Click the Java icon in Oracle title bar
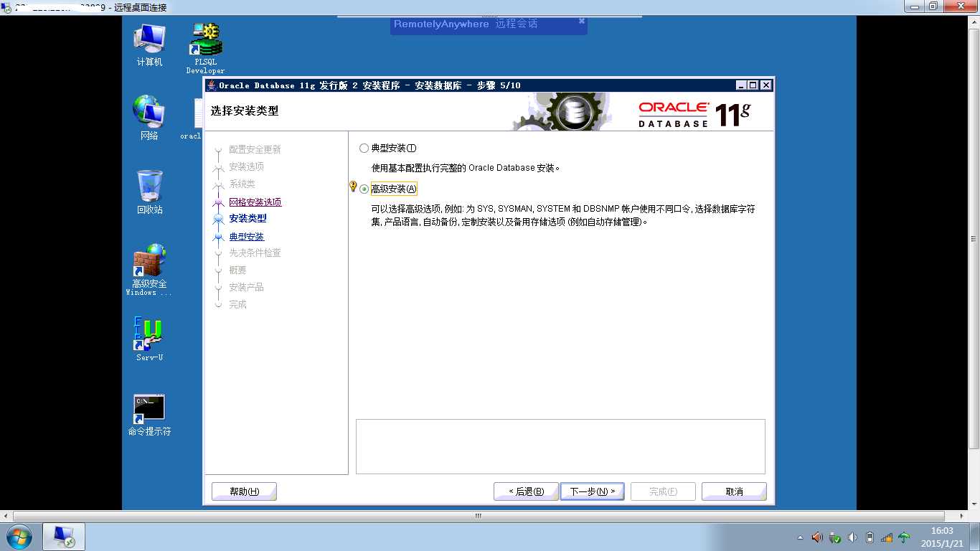 pyautogui.click(x=211, y=85)
